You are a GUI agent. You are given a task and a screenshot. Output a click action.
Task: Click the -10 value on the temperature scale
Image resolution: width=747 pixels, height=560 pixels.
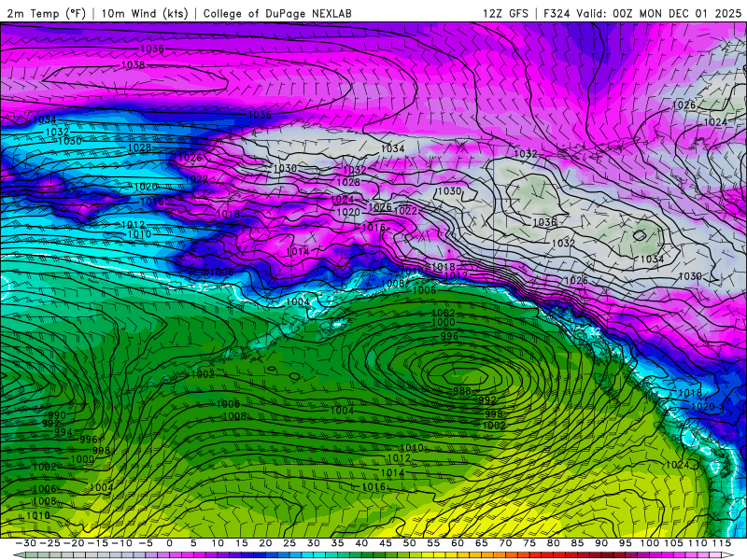(121, 543)
